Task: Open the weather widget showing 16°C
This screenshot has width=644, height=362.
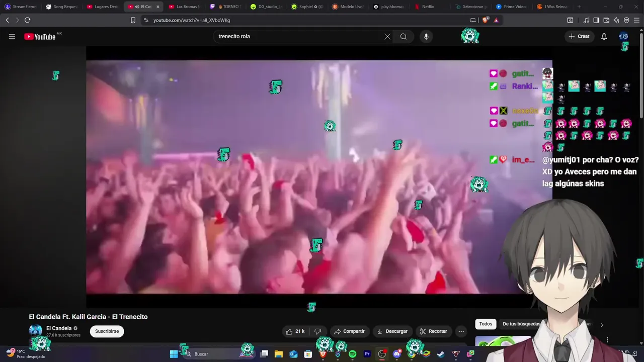Action: 25,354
